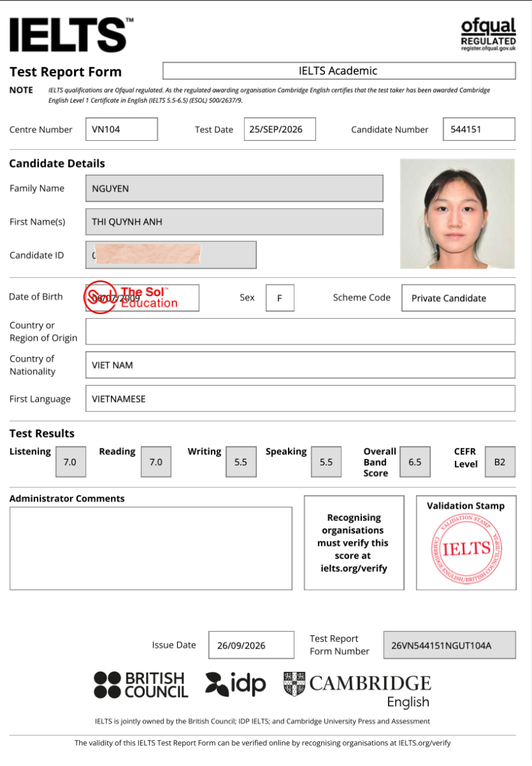This screenshot has height=766, width=532.
Task: Click the Test Report Form heading
Action: tap(66, 72)
